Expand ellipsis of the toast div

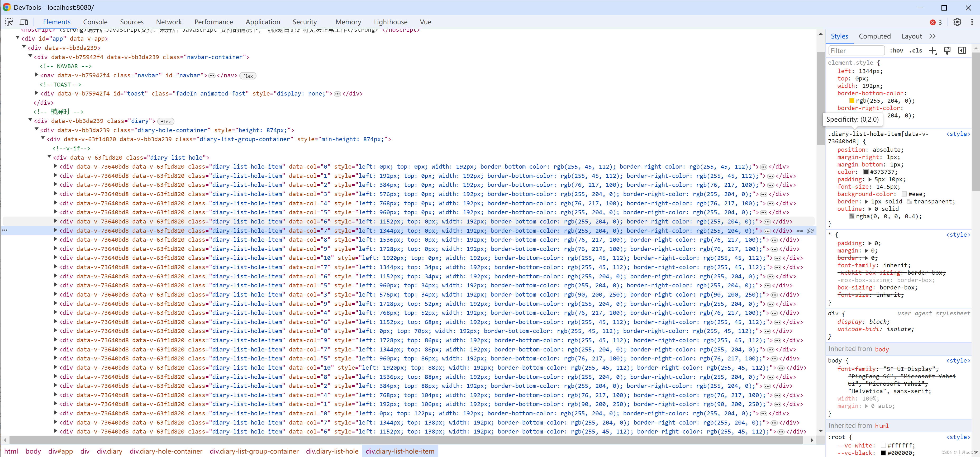coord(337,94)
